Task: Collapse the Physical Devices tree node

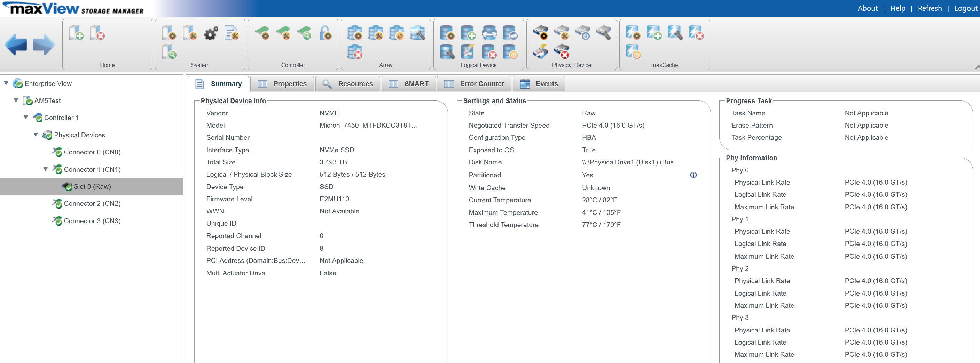Action: 36,135
